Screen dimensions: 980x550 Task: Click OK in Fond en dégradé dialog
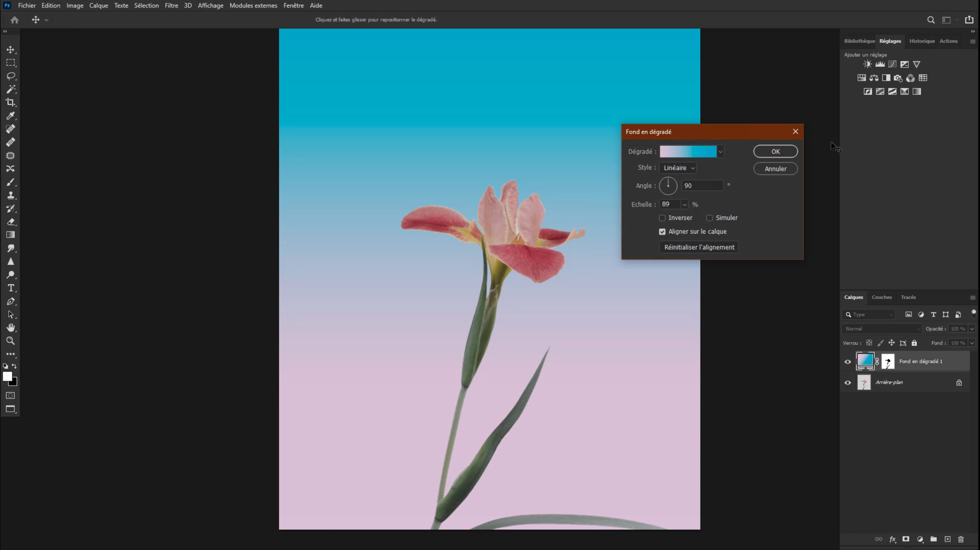[x=775, y=152]
